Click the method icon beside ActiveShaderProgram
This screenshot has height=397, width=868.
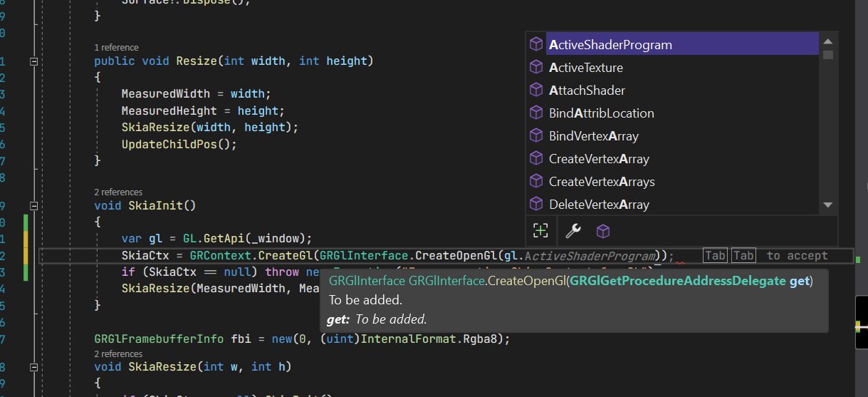[x=536, y=44]
